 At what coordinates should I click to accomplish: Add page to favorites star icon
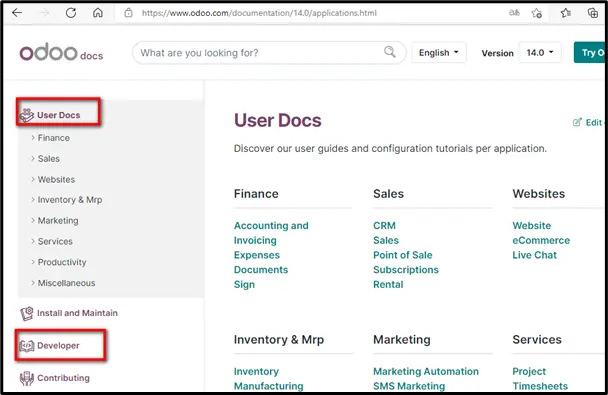pos(537,13)
